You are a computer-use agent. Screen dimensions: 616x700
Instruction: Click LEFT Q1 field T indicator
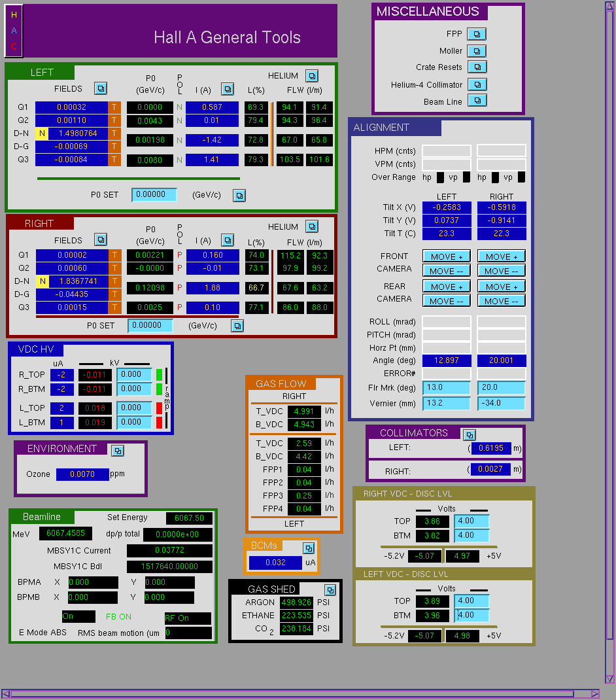pyautogui.click(x=114, y=107)
